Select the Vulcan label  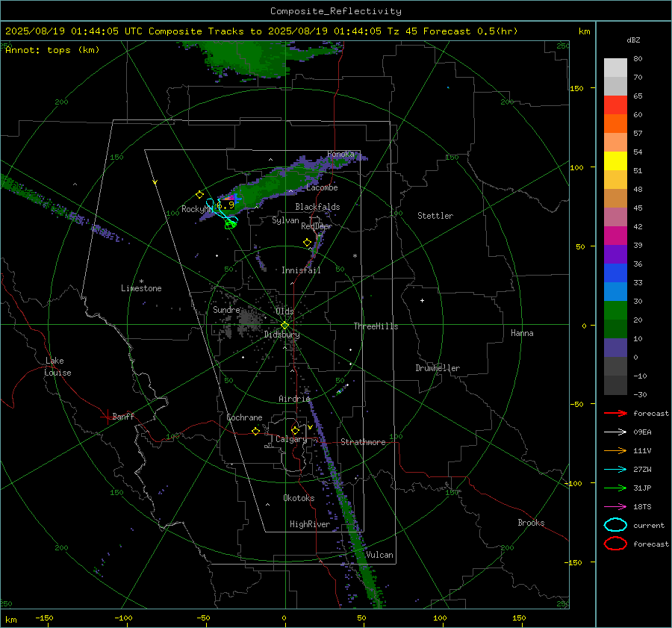click(x=379, y=554)
